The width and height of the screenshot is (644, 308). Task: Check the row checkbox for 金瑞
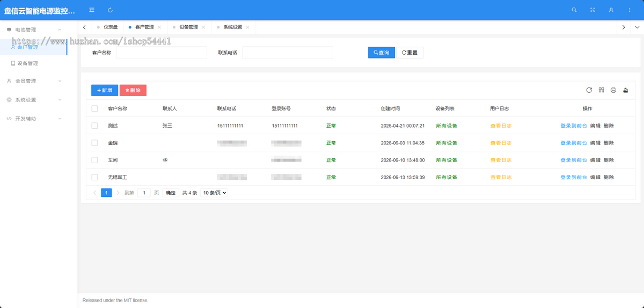coord(95,143)
